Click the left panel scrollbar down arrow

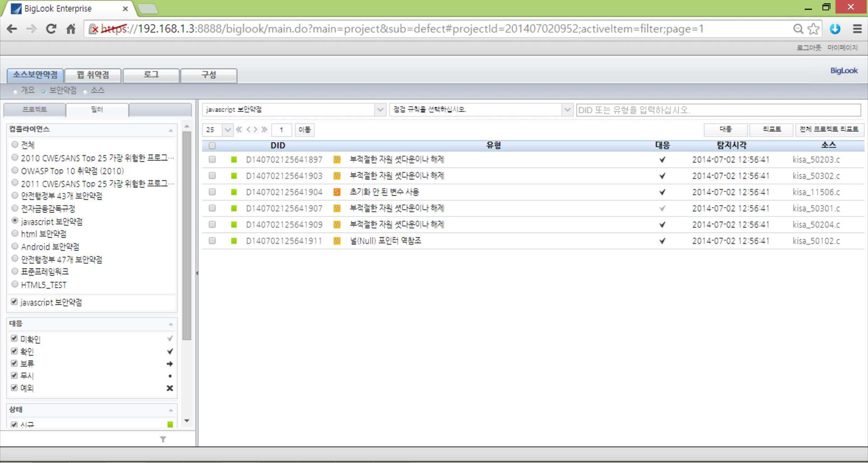pos(187,421)
